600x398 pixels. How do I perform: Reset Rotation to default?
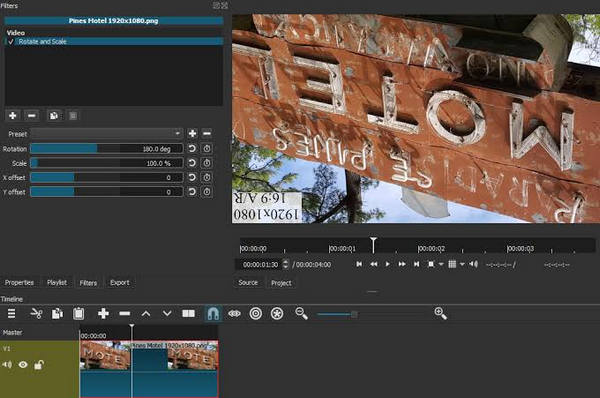tap(192, 148)
